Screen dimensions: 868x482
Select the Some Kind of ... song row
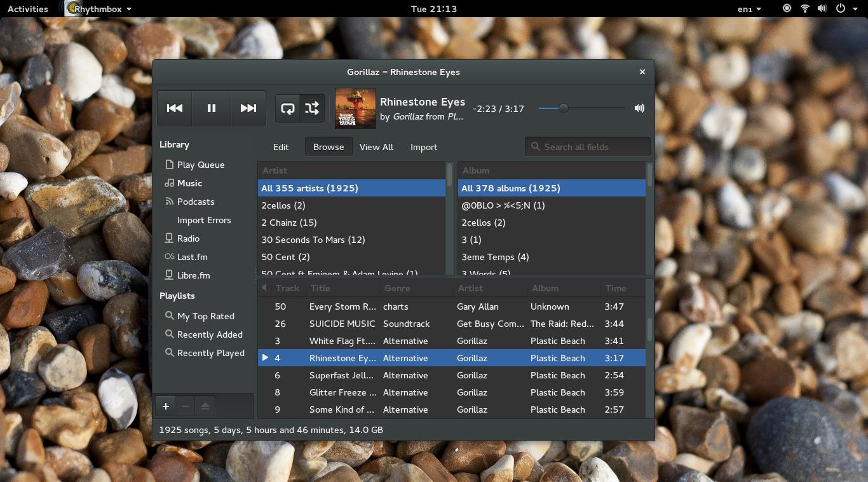452,410
